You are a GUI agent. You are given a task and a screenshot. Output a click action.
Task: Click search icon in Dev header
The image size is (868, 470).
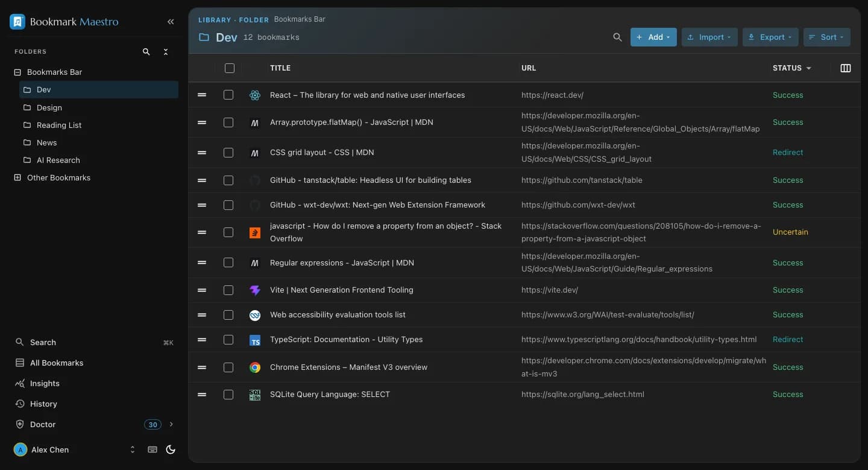click(617, 37)
